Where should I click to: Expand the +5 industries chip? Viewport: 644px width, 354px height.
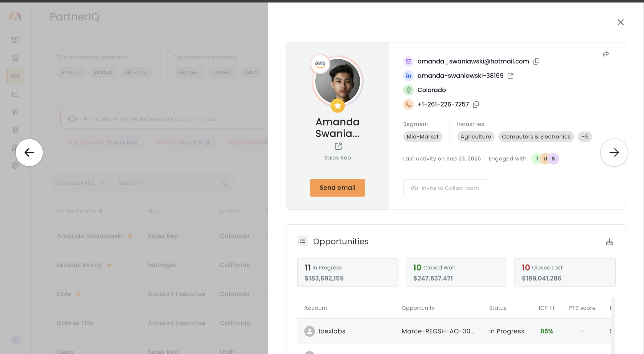(585, 137)
